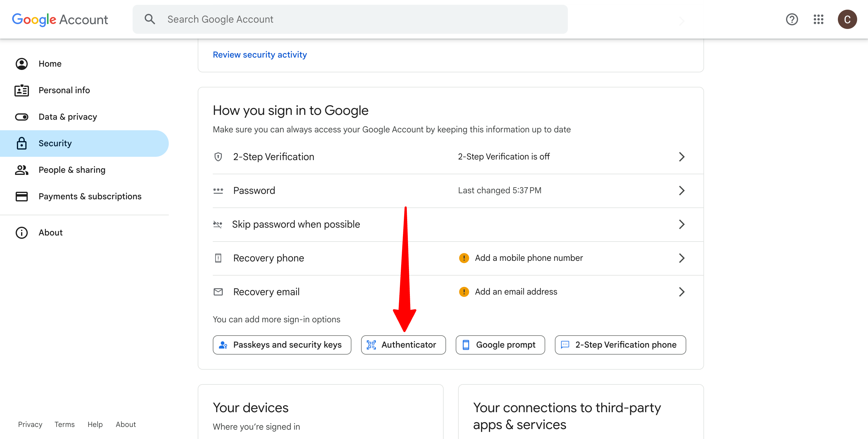Viewport: 868px width, 439px height.
Task: Open the Help footer link
Action: pyautogui.click(x=95, y=424)
